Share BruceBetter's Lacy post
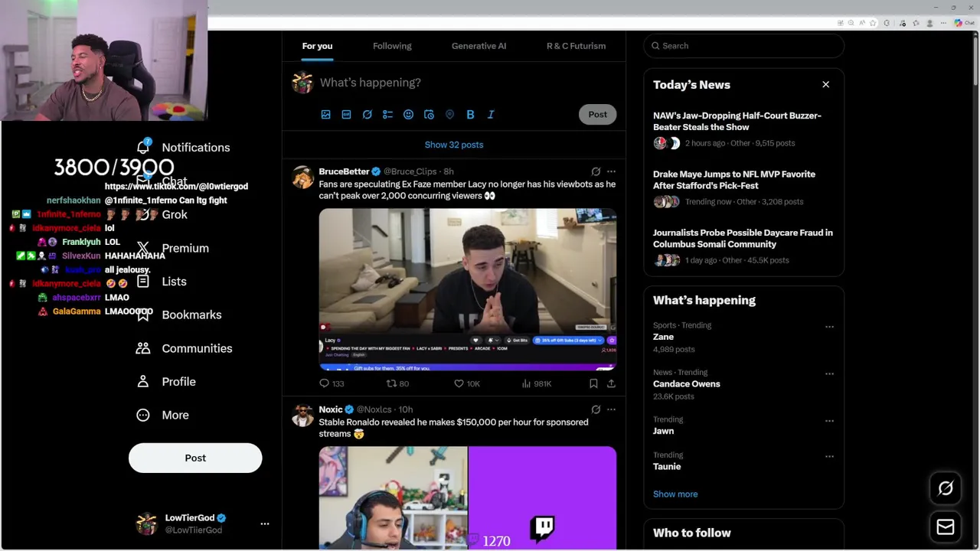980x551 pixels. [x=611, y=383]
